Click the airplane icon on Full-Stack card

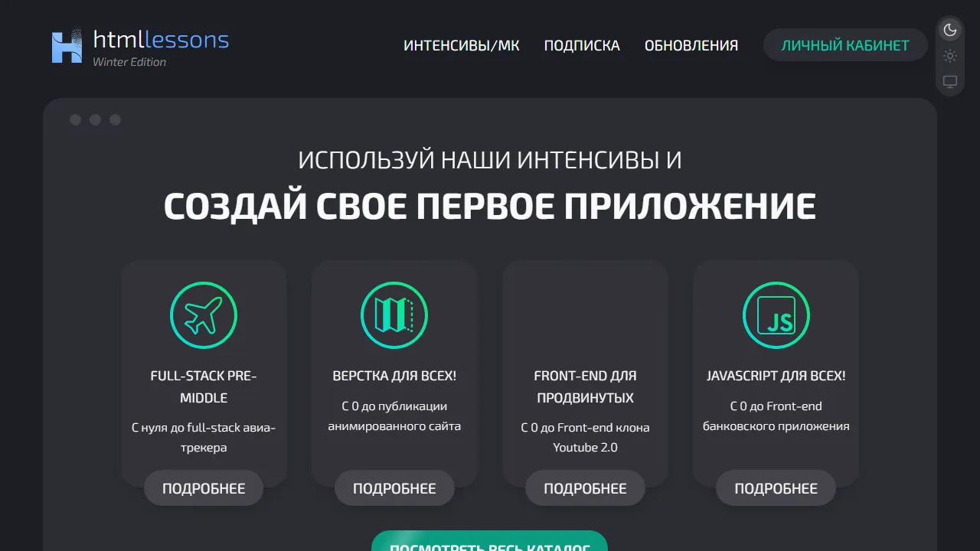(203, 315)
